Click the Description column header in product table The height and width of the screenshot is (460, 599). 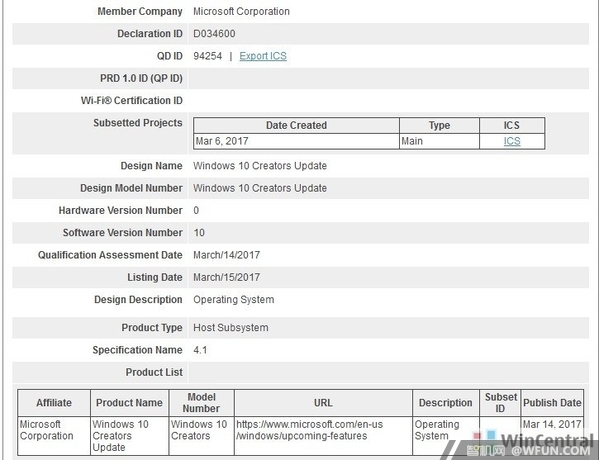click(x=445, y=403)
